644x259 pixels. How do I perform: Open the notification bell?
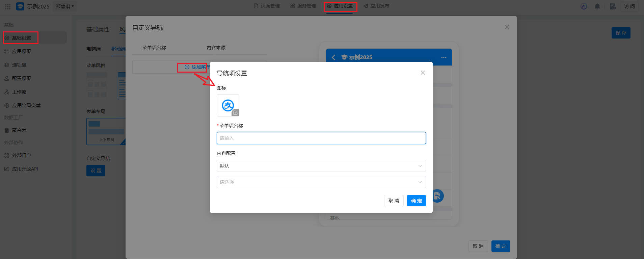click(x=597, y=6)
